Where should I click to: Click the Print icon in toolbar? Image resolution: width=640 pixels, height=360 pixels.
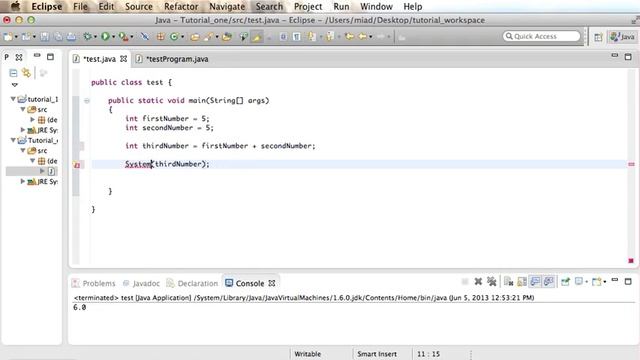[71, 37]
